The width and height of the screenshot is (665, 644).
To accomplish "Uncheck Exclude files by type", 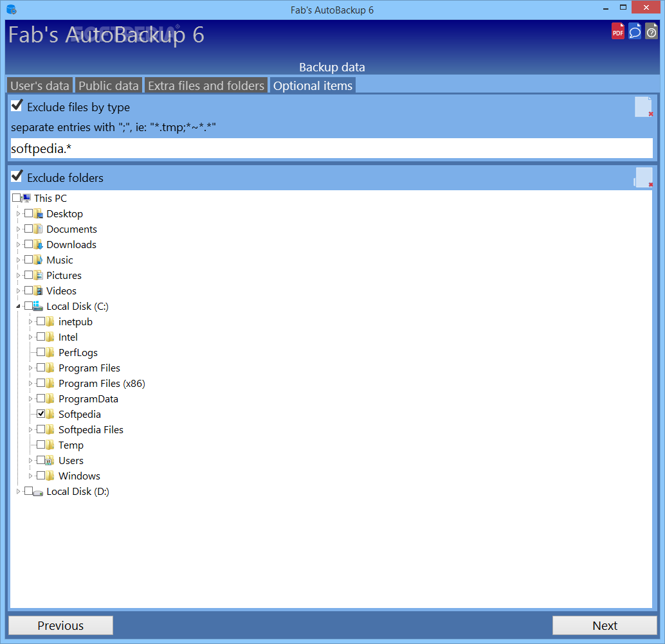I will point(17,105).
